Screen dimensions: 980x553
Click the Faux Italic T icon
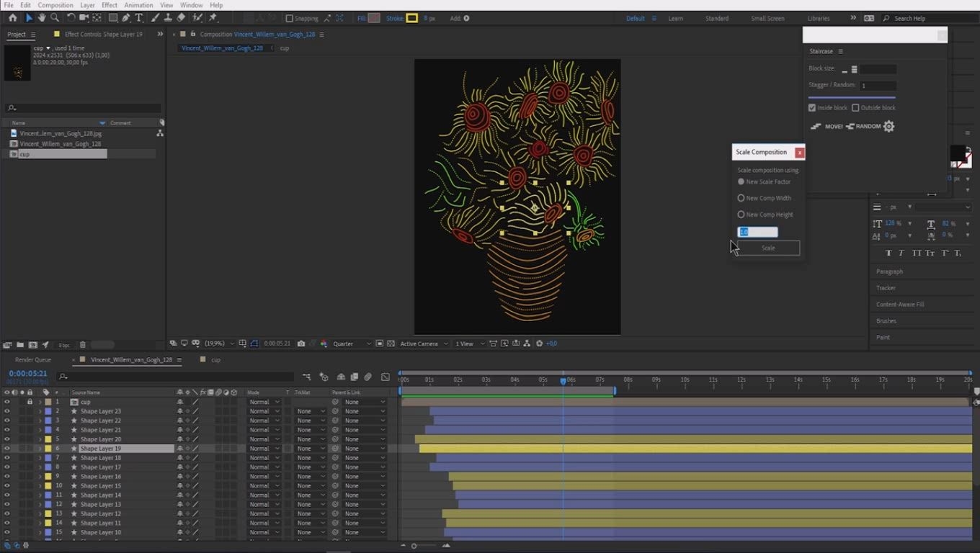click(901, 253)
